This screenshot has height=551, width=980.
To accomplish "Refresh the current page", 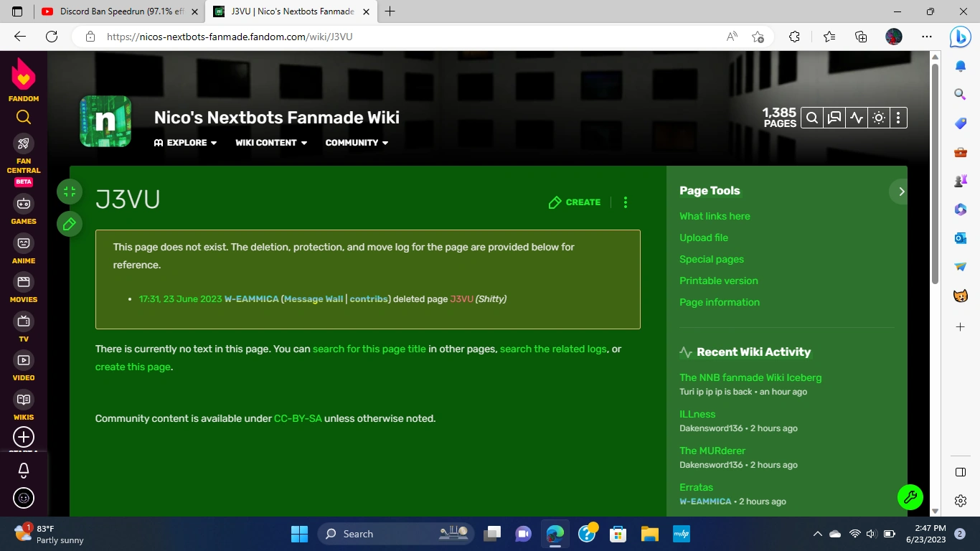I will pos(52,37).
